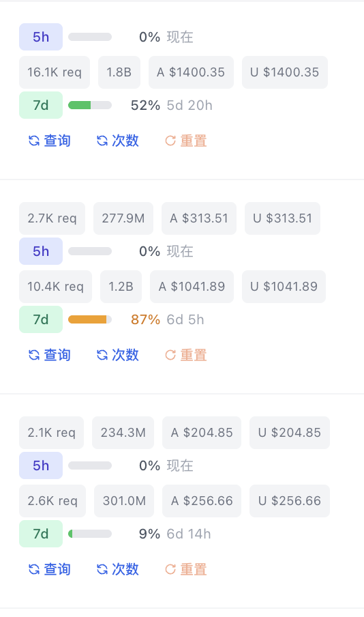364x617 pixels.
Task: Click 查询 refresh icon in first card
Action: point(34,141)
